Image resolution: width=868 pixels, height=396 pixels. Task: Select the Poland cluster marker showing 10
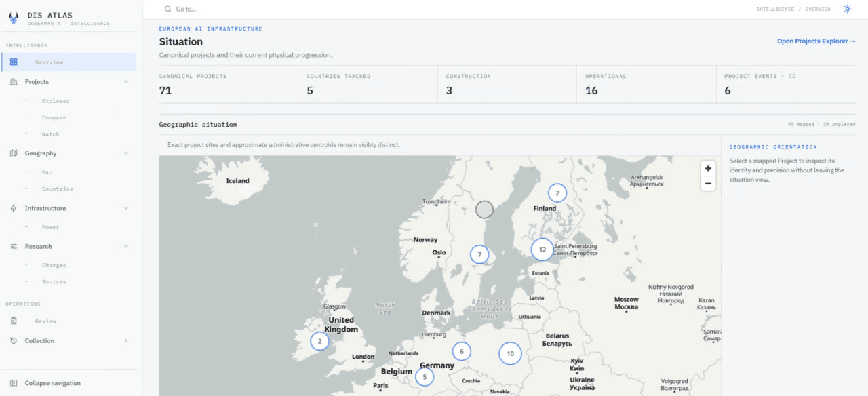point(510,353)
